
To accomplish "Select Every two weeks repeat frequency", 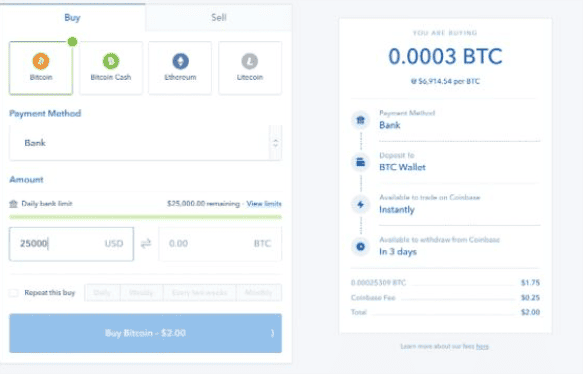I will click(199, 293).
